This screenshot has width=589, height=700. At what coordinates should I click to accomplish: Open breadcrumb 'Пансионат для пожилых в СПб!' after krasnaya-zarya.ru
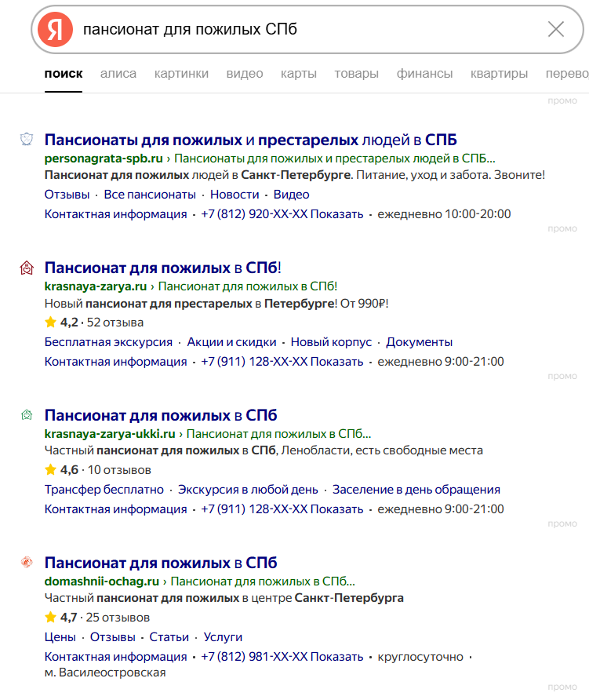pyautogui.click(x=248, y=286)
